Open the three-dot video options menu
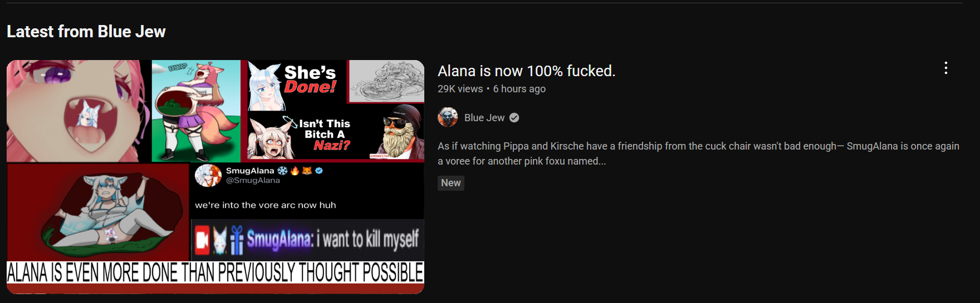 [x=945, y=68]
